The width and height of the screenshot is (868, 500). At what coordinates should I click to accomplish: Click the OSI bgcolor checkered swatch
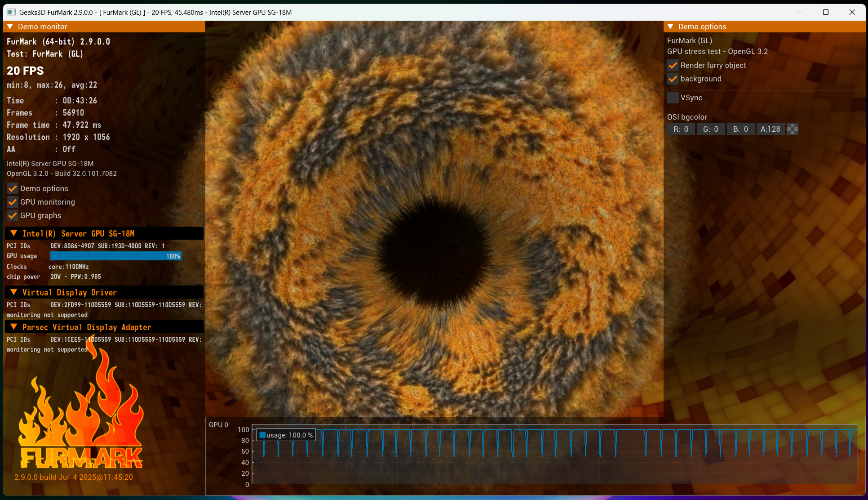click(793, 129)
